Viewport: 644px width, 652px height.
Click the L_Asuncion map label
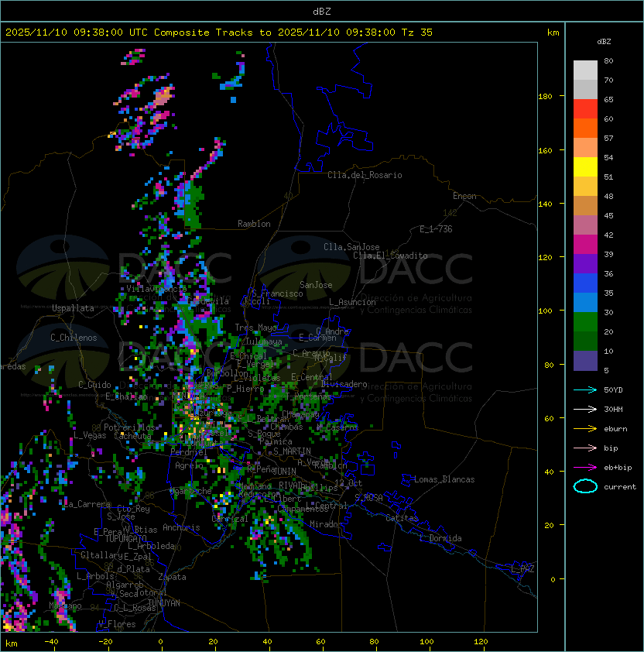tap(352, 302)
